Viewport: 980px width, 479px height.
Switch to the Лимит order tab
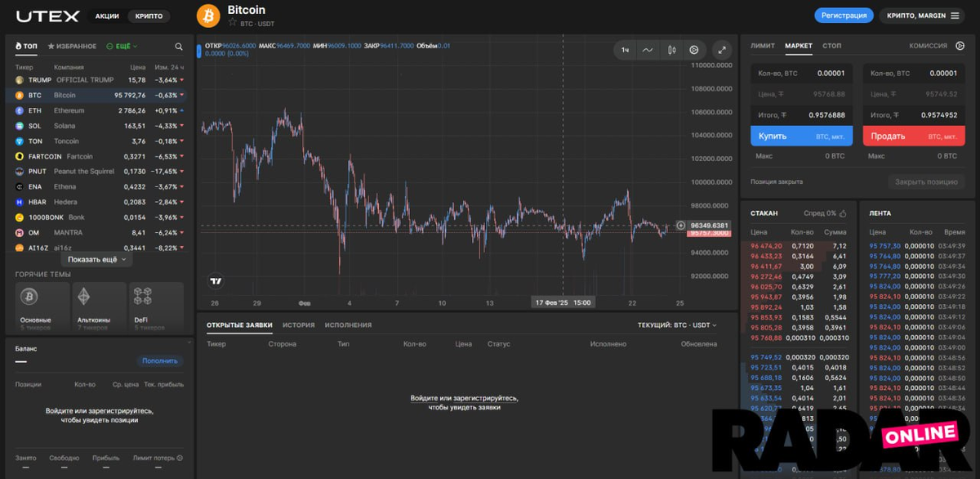763,46
